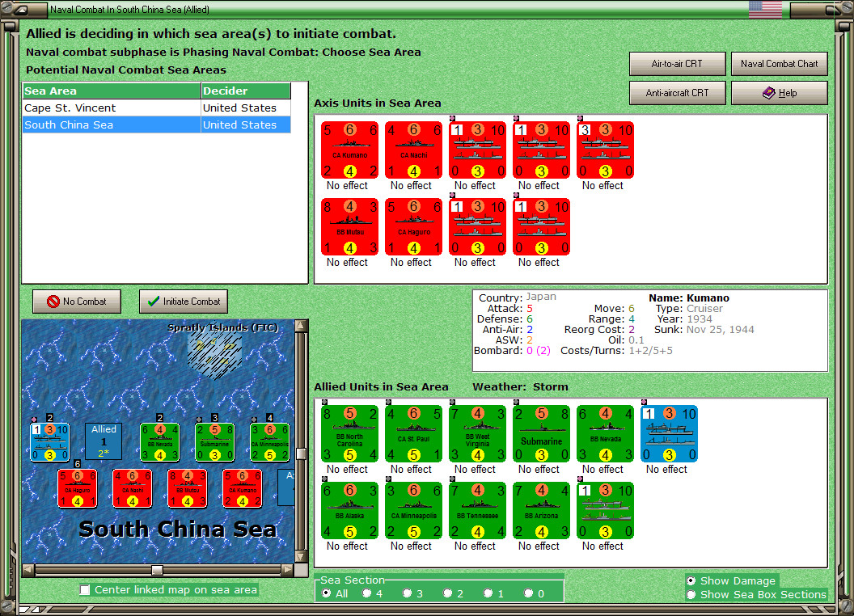Enable Center linked map on sea area

click(85, 590)
